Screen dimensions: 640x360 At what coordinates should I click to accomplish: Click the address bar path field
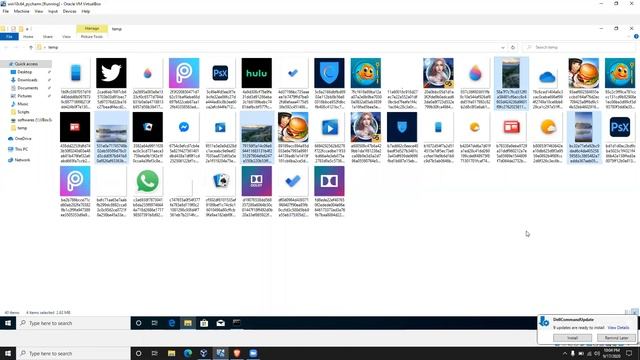pyautogui.click(x=269, y=47)
